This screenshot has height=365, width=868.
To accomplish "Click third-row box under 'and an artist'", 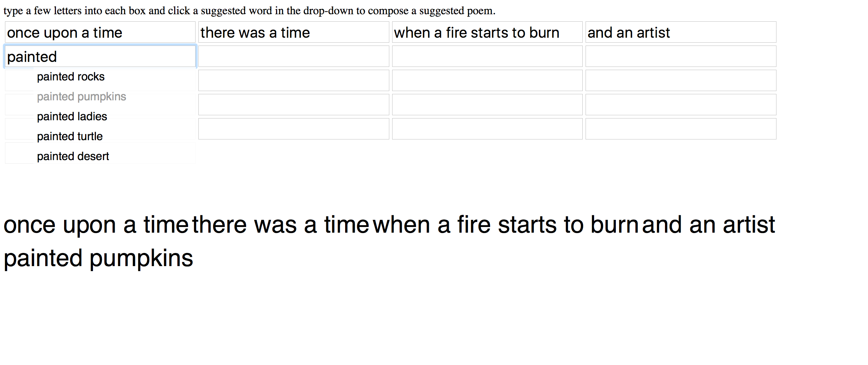I will (681, 80).
